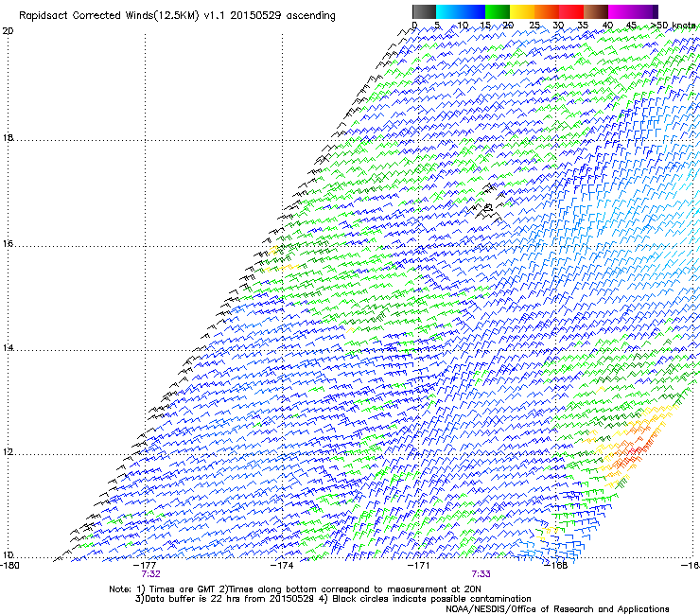Viewport: 700px width, 615px height.
Task: Click the 'NOAA/NESDIS/Office of Research and Applications' credit
Action: point(557,609)
